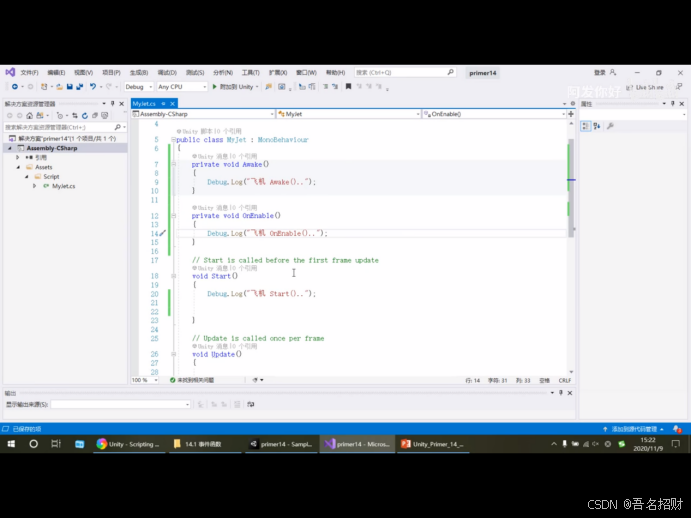Open the MyJet class navigation dropdown
Viewport: 692px width, 519px height.
349,114
